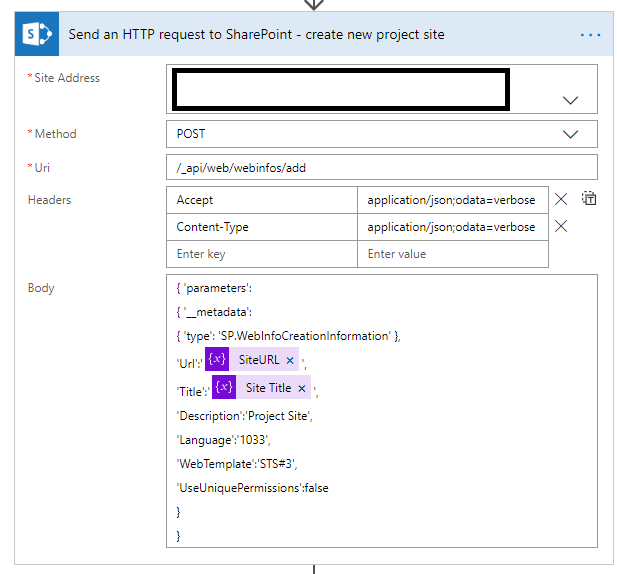This screenshot has width=617, height=574.
Task: Delete the Content-Type header row
Action: 561,227
